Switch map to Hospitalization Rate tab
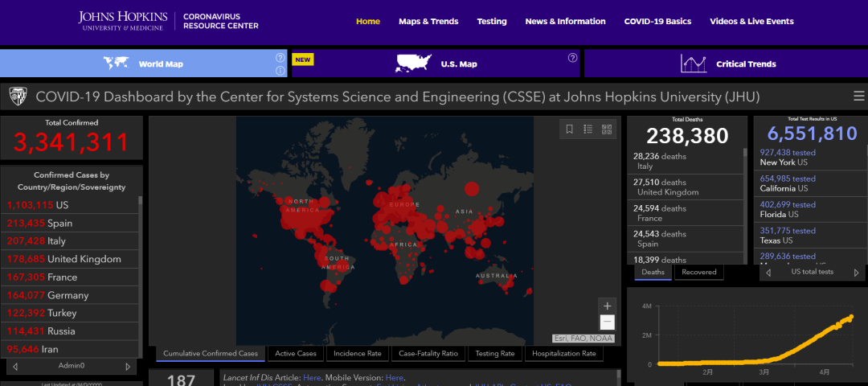Viewport: 868px width, 386px height. point(564,353)
